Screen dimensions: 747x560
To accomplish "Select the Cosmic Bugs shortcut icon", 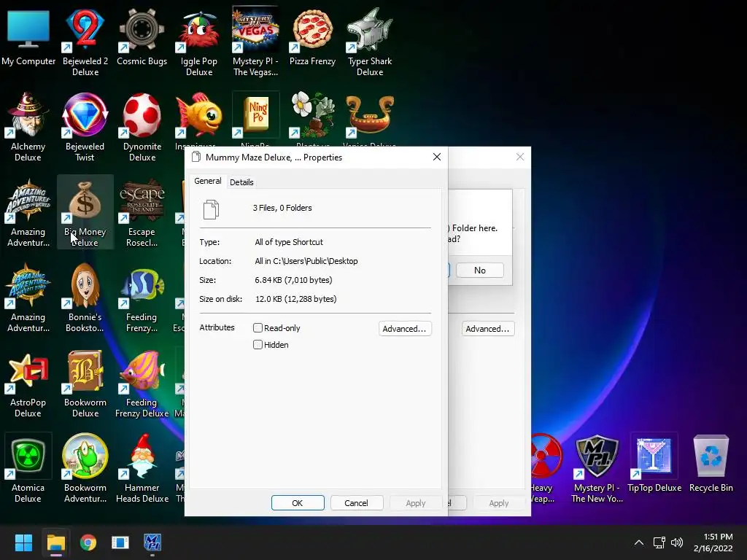I will (x=142, y=38).
